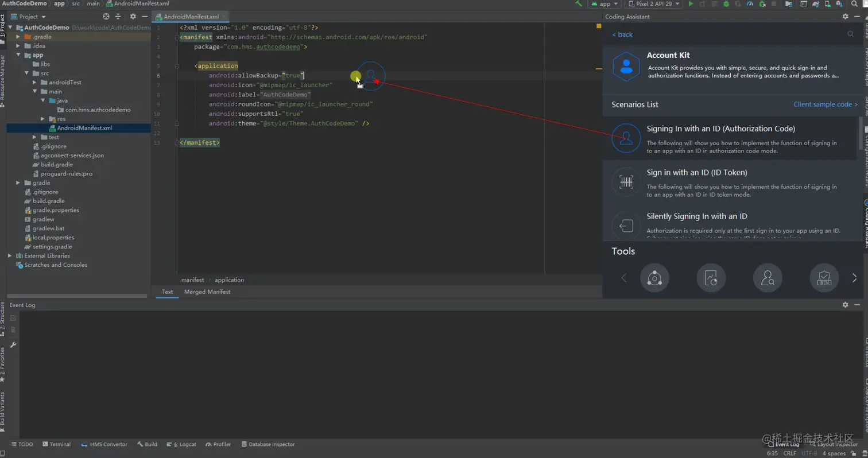
Task: Switch to the Merged Manifest tab
Action: click(207, 292)
